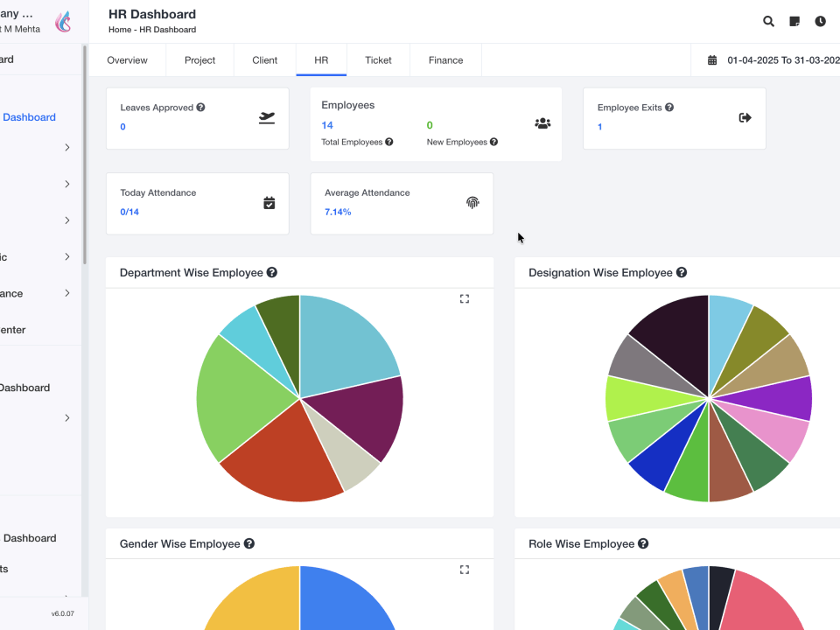The width and height of the screenshot is (840, 630).
Task: Expand the Gender Wise Employee chart to fullscreen
Action: (x=465, y=570)
